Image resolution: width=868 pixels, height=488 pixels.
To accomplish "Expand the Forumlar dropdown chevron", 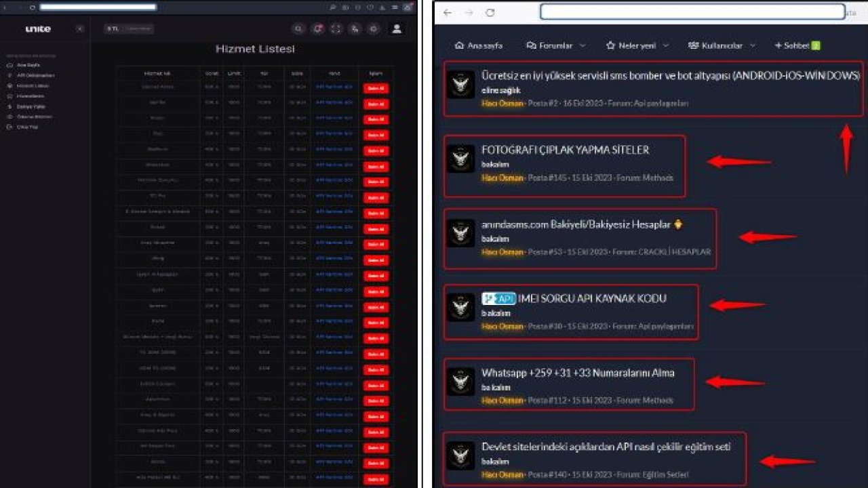I will pos(583,45).
